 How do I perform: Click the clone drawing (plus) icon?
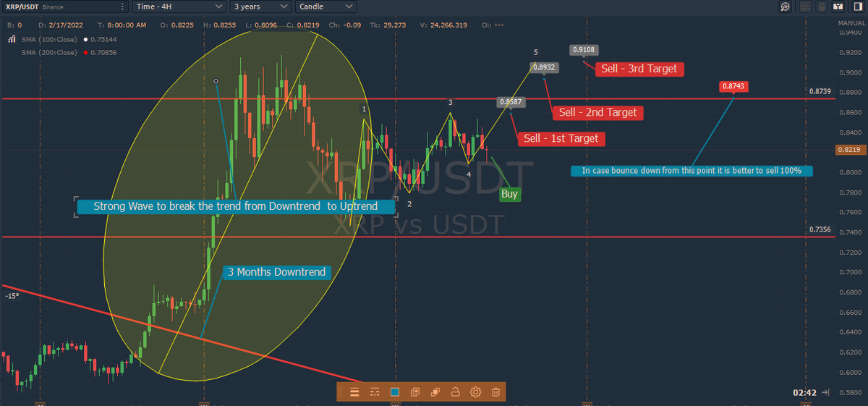click(415, 392)
